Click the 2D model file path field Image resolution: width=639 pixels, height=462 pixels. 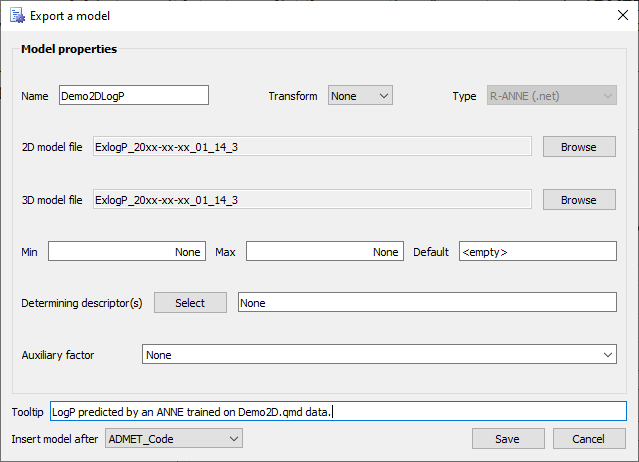(312, 146)
